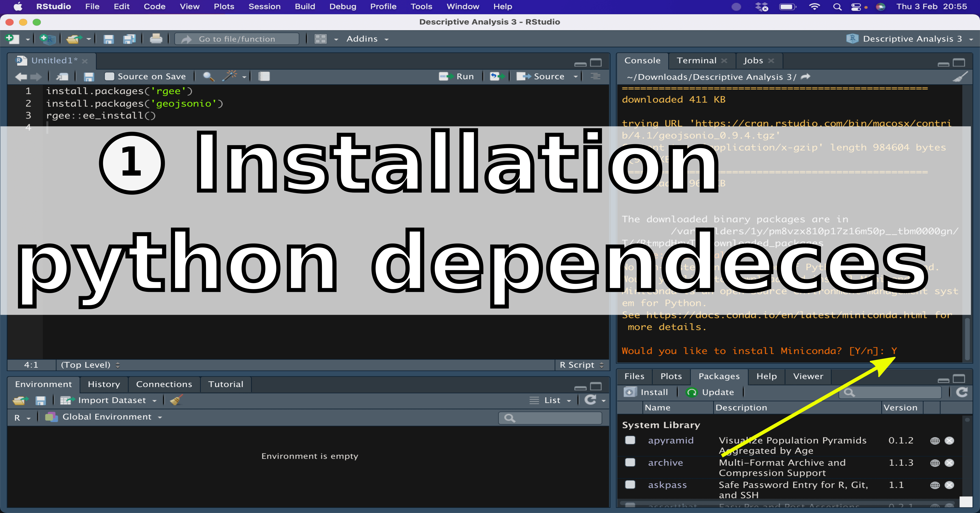Click the Go to file/function field
980x513 pixels.
point(237,39)
